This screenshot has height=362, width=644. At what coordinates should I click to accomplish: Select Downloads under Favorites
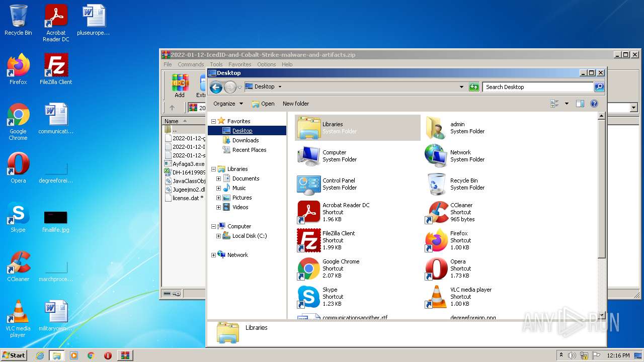point(246,140)
